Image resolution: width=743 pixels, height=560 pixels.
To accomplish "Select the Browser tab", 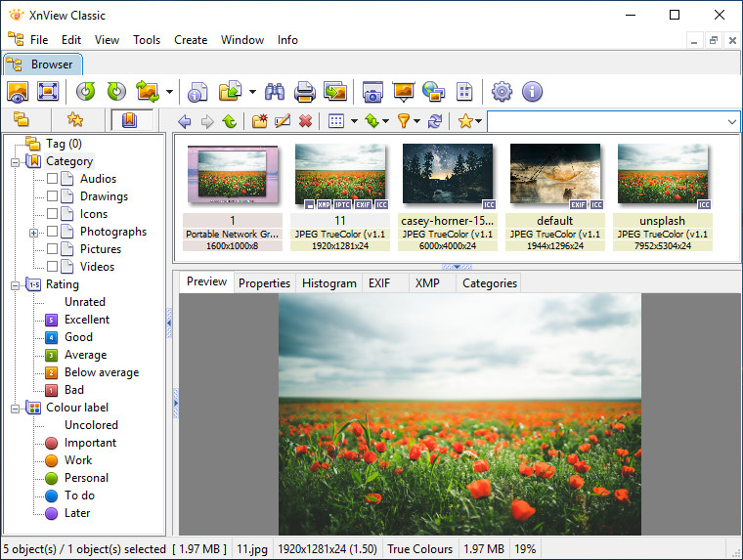I will pyautogui.click(x=43, y=65).
